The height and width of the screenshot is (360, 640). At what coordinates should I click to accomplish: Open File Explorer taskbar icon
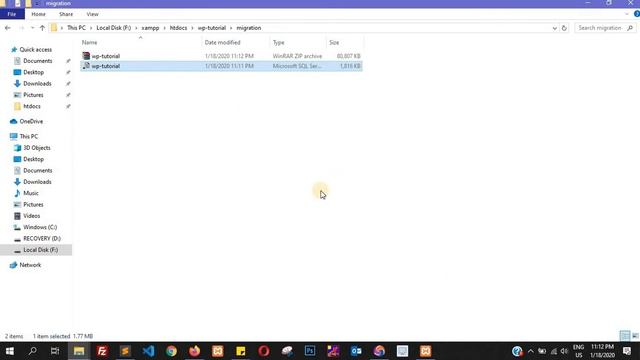[79, 351]
